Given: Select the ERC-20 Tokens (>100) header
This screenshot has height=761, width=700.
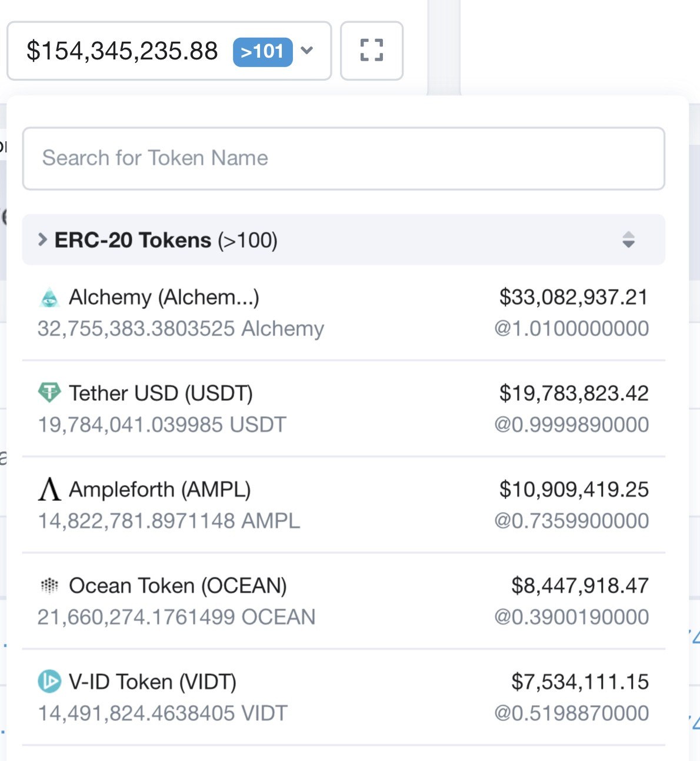Looking at the screenshot, I should (x=344, y=240).
